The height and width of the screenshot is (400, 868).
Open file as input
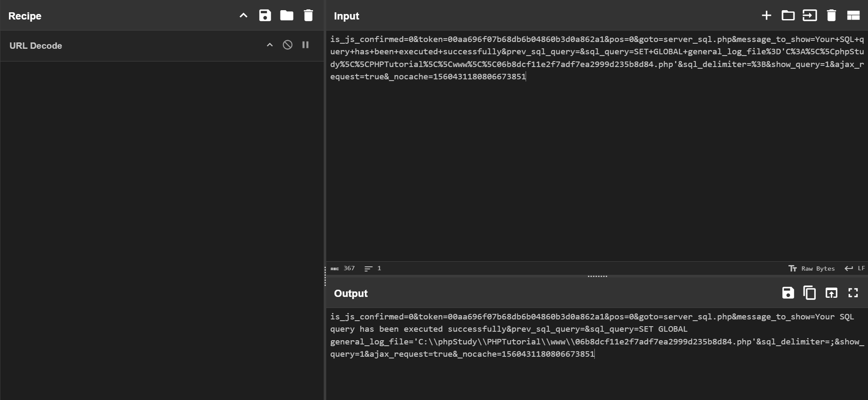pos(810,16)
